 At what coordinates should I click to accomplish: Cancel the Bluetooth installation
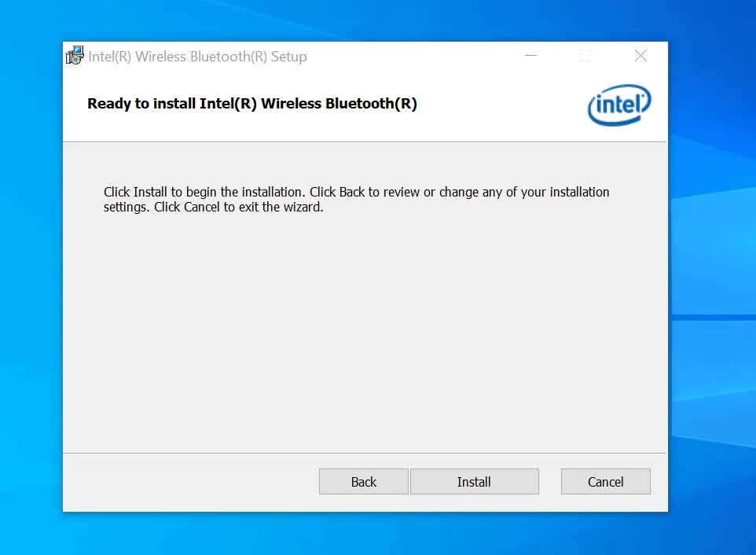[x=605, y=482]
